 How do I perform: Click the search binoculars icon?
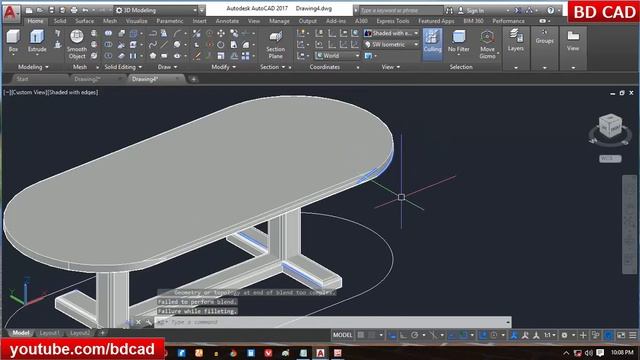tap(449, 10)
